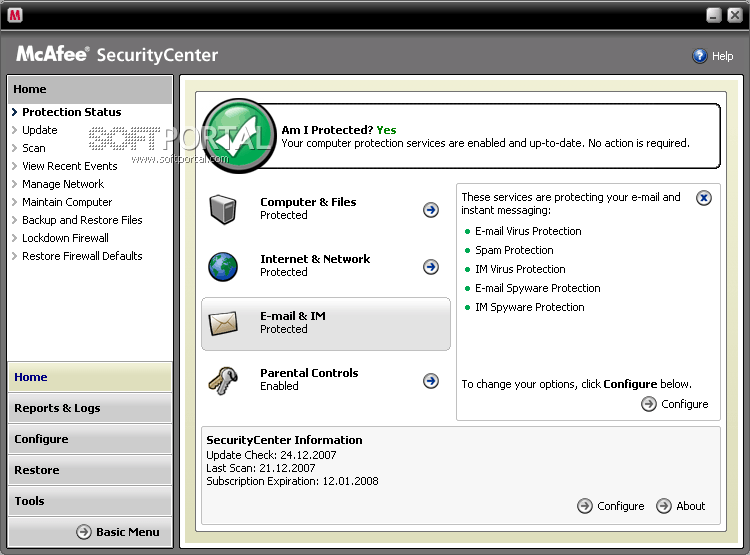Click Configure arrow in e-mail details panel
The image size is (750, 555).
pos(649,404)
